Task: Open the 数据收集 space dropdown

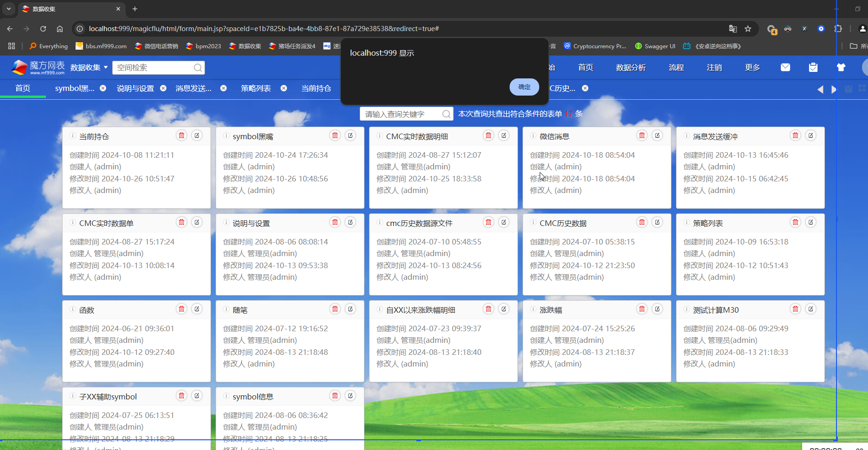Action: [x=89, y=68]
